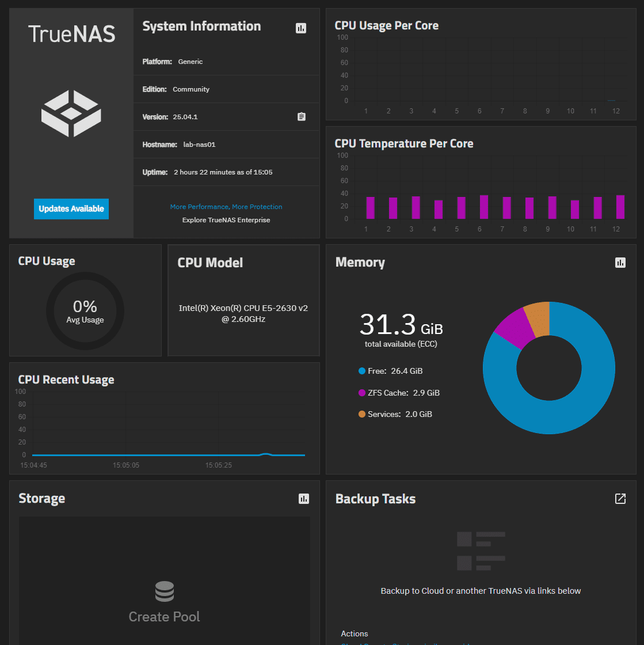644x645 pixels.
Task: Click the CPU Model heading
Action: pos(210,263)
